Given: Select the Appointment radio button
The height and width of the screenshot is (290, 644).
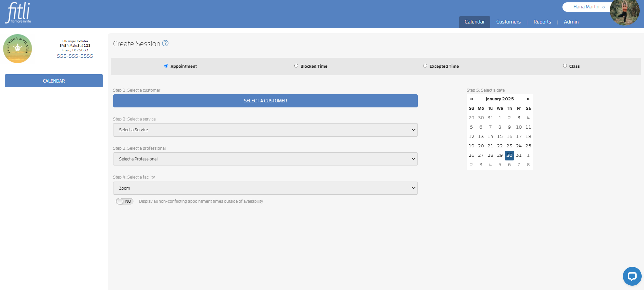Looking at the screenshot, I should 166,66.
